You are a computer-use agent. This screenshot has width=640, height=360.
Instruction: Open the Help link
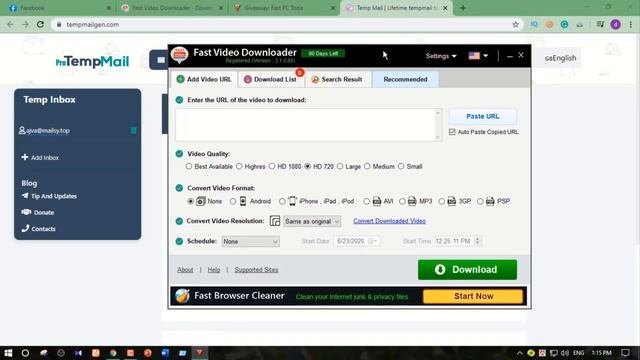213,270
